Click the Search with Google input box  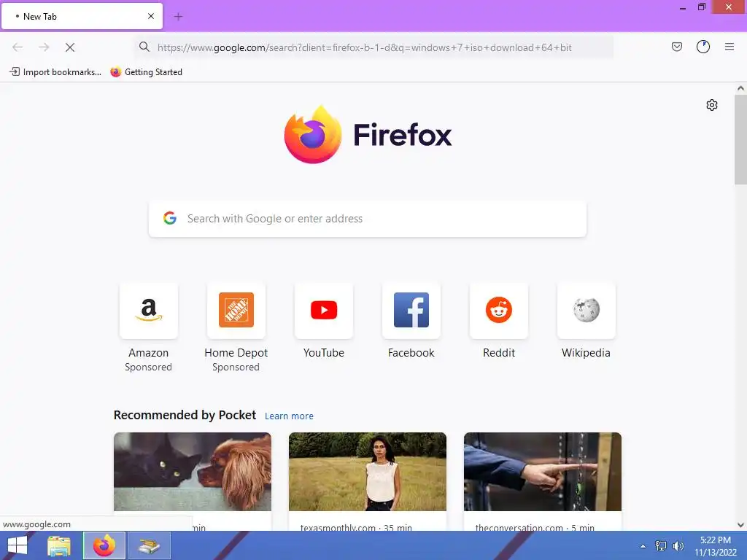[368, 219]
